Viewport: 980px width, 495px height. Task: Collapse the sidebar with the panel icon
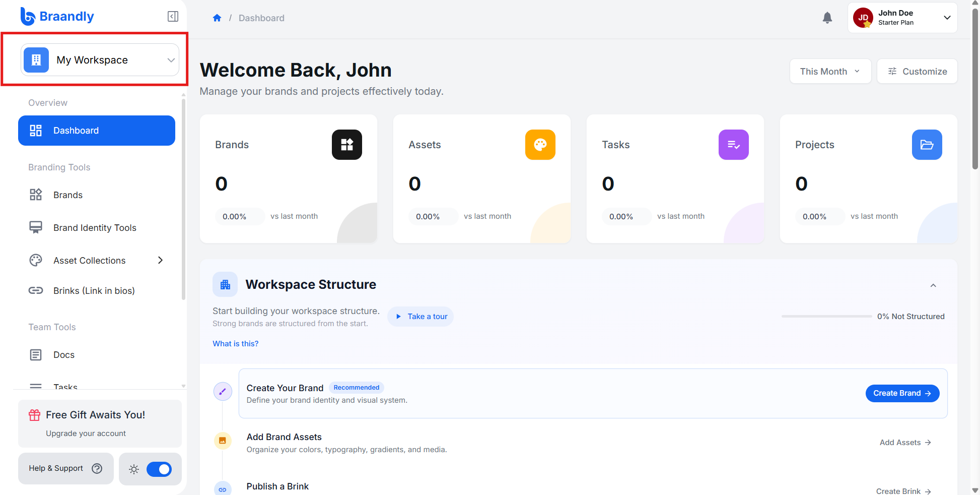click(x=173, y=17)
